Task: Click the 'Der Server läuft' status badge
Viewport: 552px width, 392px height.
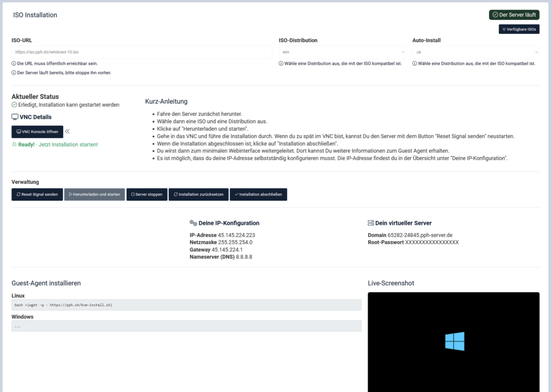Action: point(514,15)
